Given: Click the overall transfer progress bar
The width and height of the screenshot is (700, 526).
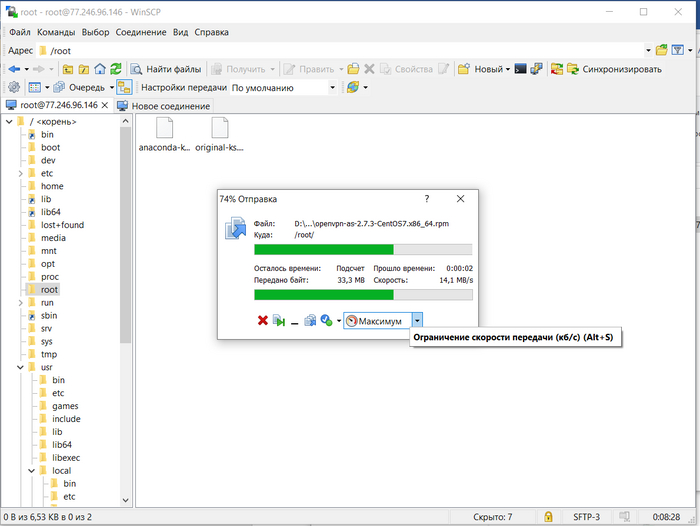Looking at the screenshot, I should pyautogui.click(x=363, y=295).
